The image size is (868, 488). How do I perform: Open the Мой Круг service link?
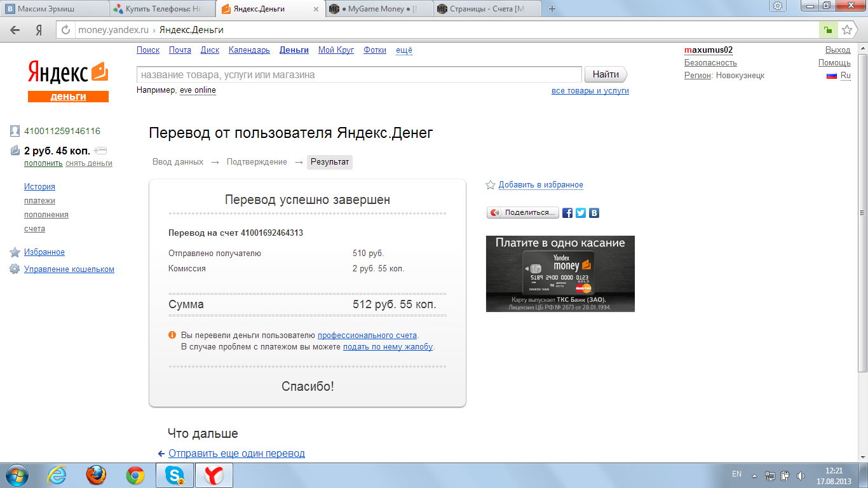[336, 50]
